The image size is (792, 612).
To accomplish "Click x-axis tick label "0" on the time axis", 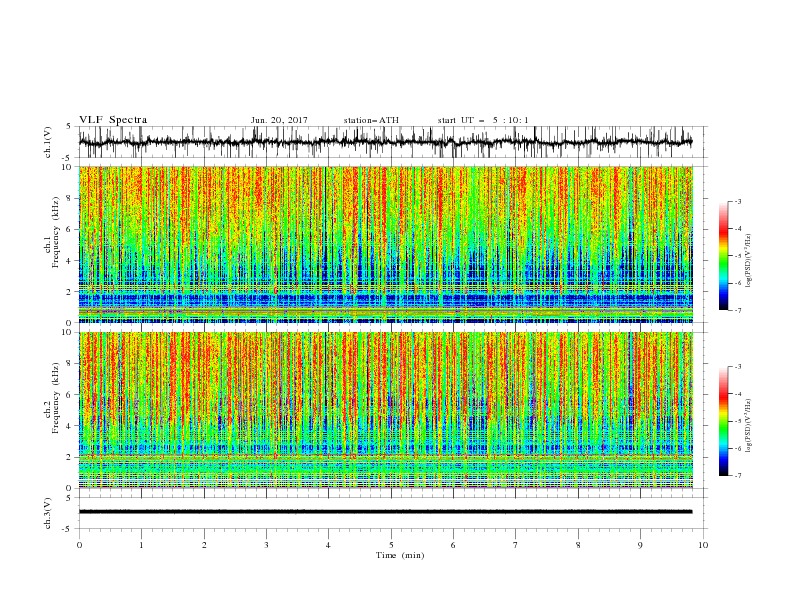I will click(79, 545).
